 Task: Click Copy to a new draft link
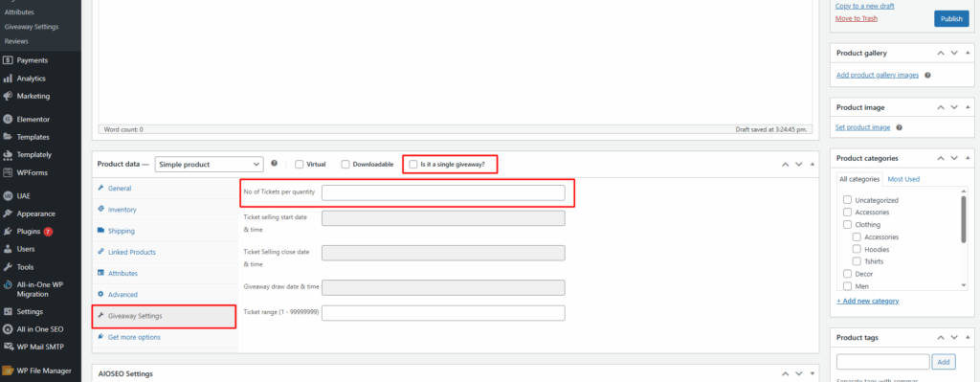864,6
